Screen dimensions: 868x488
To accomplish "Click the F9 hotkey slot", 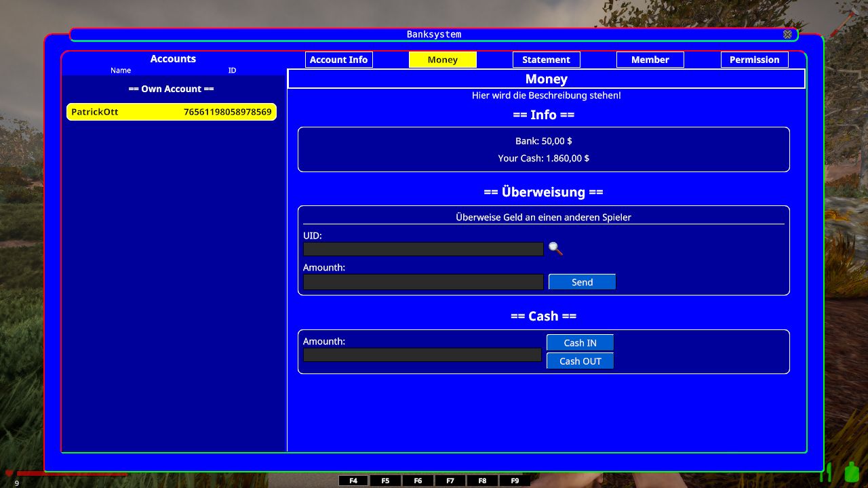I will [x=515, y=481].
